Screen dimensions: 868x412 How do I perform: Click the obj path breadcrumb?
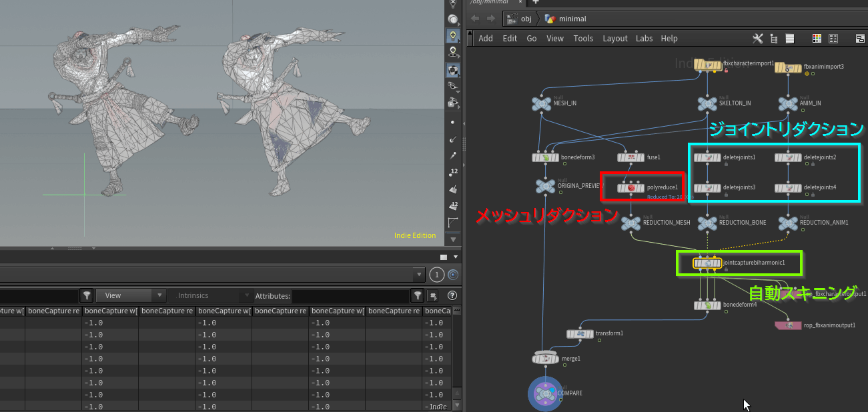coord(520,19)
